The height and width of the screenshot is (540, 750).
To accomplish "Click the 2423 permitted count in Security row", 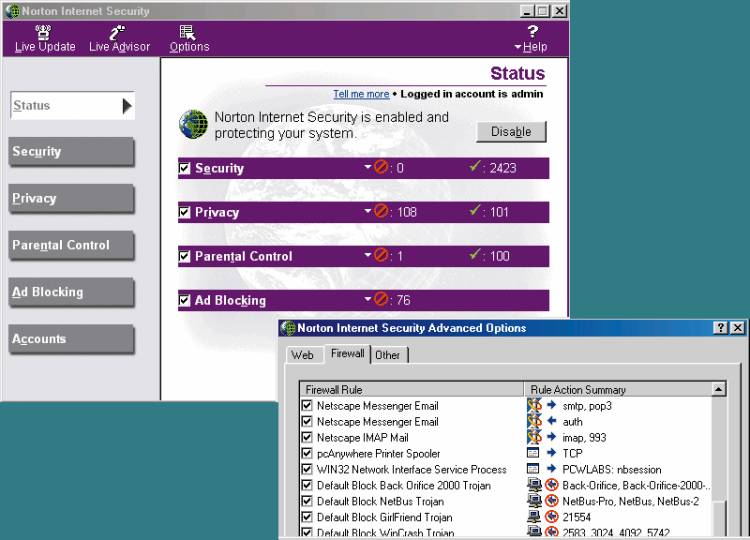I will [503, 168].
